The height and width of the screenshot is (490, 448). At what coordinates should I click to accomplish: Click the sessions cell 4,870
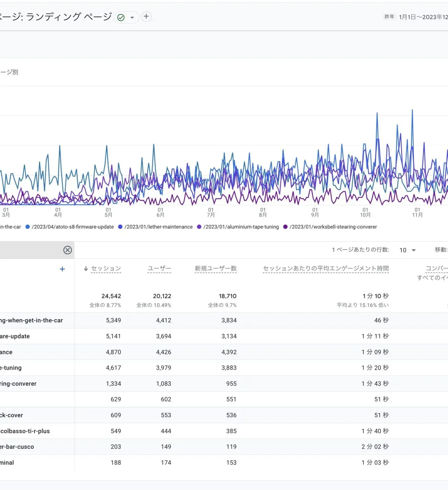pos(113,352)
